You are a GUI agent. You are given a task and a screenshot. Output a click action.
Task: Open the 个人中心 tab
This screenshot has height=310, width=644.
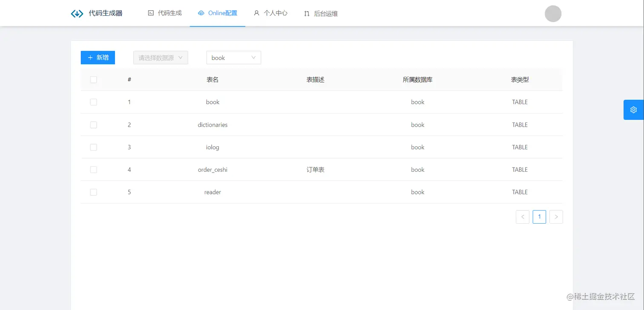(x=270, y=13)
